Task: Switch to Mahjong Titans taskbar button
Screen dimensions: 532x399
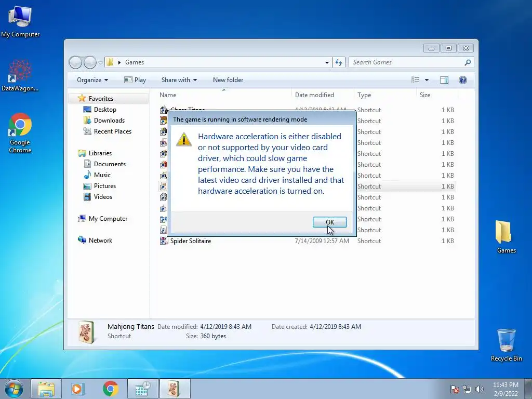Action: 175,389
